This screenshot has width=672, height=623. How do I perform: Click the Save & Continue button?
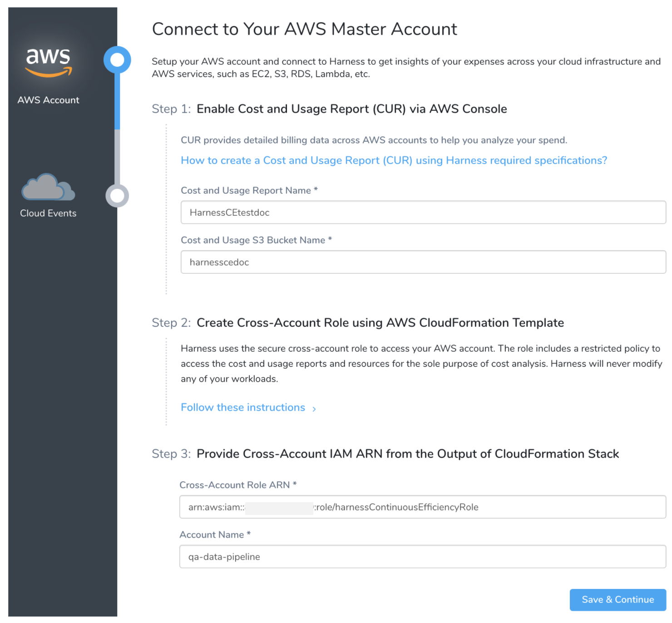coord(618,600)
